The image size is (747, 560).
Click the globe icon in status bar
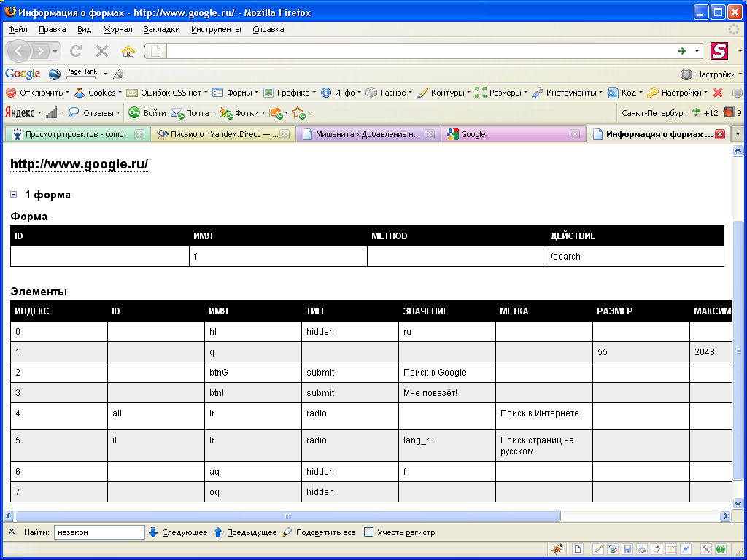[x=613, y=549]
